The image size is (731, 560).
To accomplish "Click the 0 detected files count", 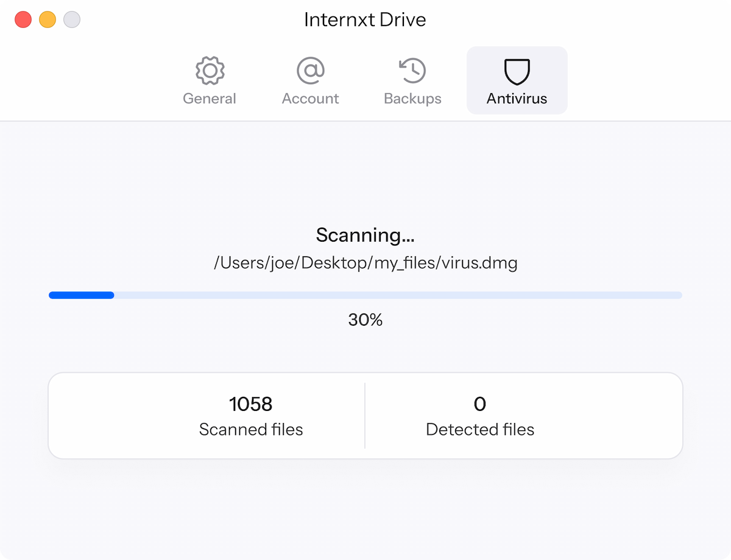I will (480, 404).
